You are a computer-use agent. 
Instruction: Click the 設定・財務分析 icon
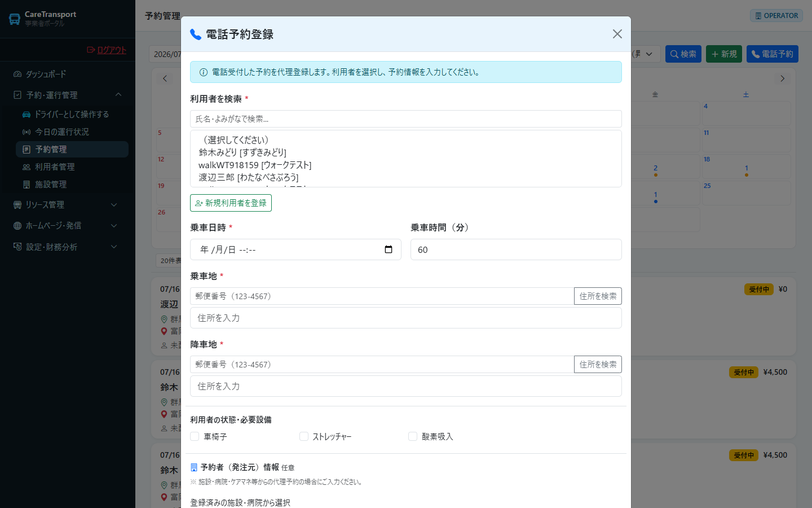coord(17,247)
